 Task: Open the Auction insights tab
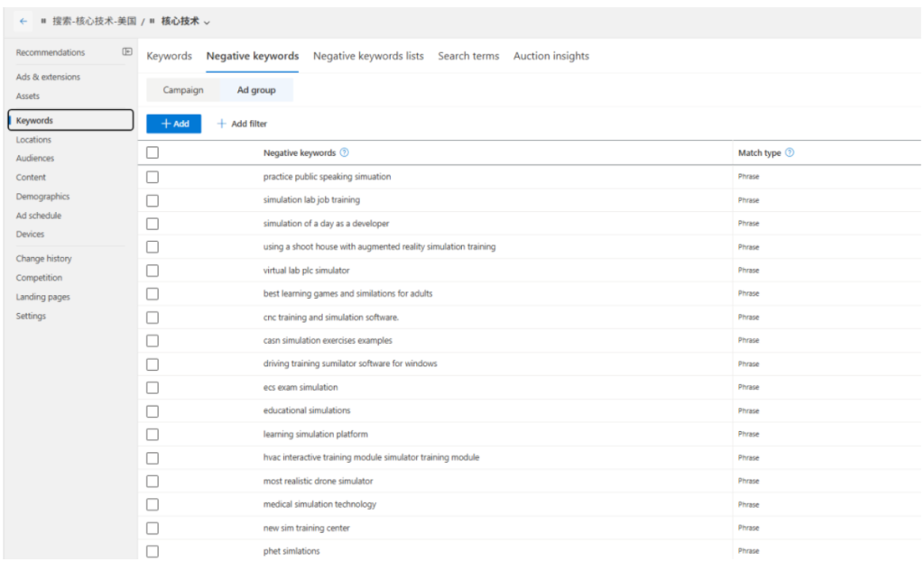pos(550,56)
